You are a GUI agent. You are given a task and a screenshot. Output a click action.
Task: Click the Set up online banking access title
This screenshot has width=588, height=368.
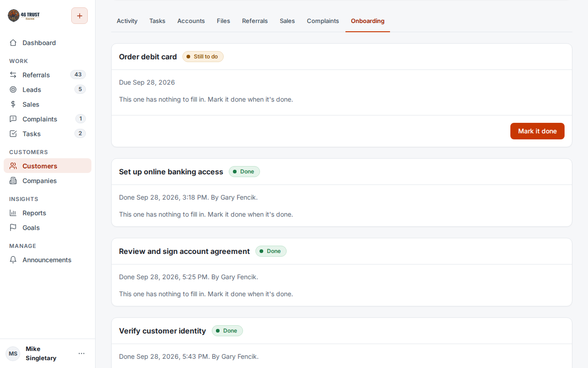[x=171, y=172]
